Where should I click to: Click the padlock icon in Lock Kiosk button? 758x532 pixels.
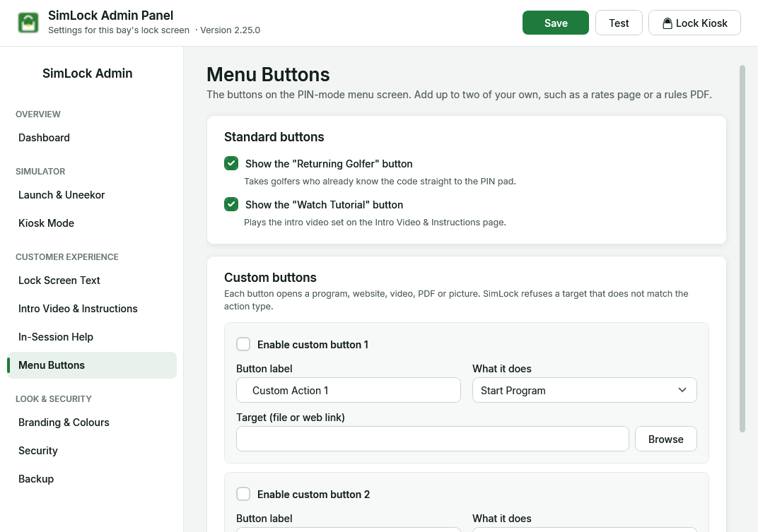(x=667, y=23)
